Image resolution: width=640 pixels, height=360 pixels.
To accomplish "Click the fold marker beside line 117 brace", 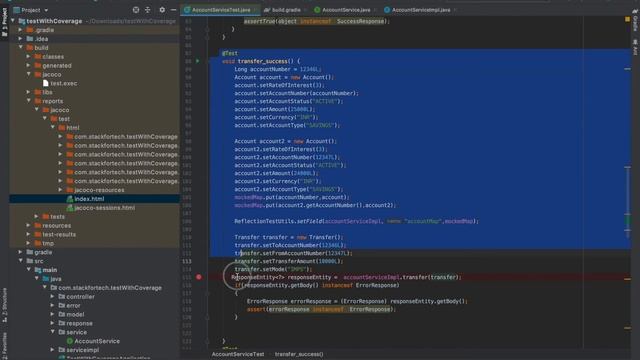I will (x=207, y=293).
